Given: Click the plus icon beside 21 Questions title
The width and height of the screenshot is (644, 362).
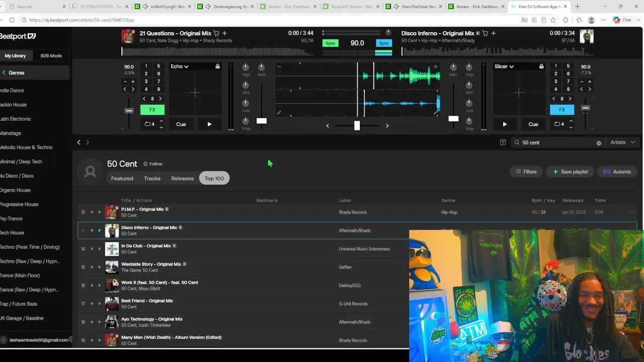Looking at the screenshot, I should tap(224, 33).
